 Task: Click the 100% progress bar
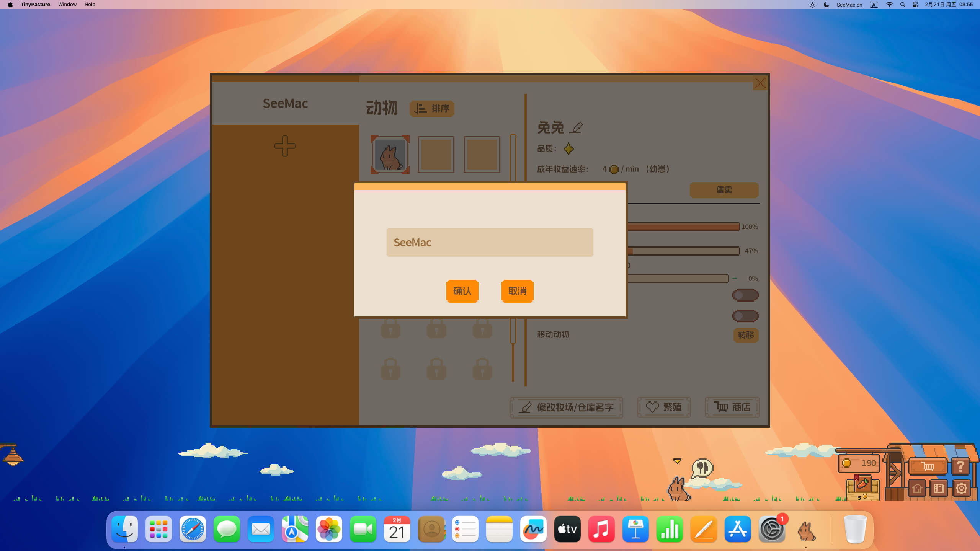click(683, 227)
